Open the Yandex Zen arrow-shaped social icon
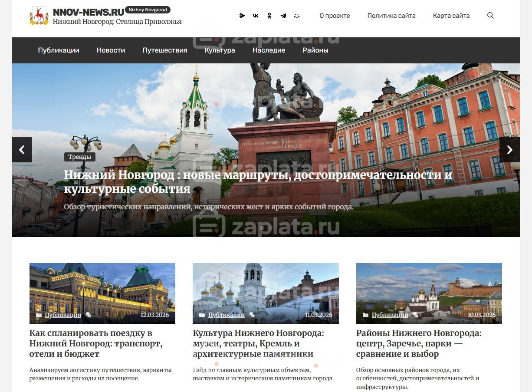Screen dimensions: 532x392 point(242,16)
